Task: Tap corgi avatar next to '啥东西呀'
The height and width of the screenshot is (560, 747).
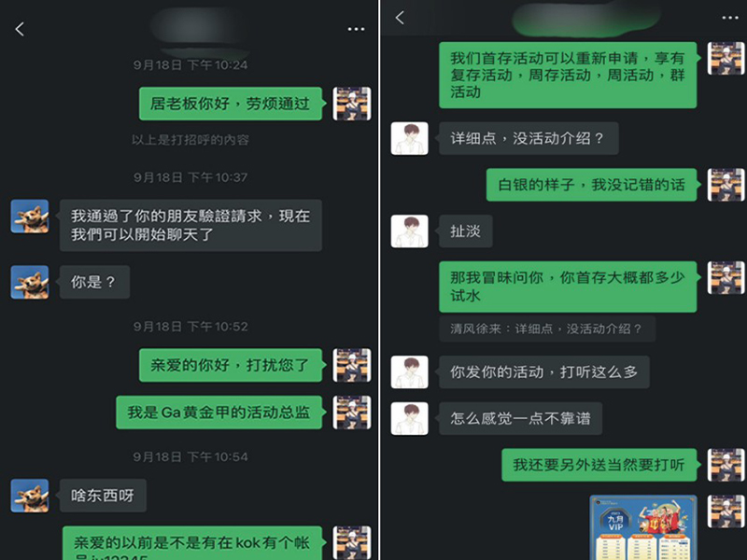Action: pos(30,496)
